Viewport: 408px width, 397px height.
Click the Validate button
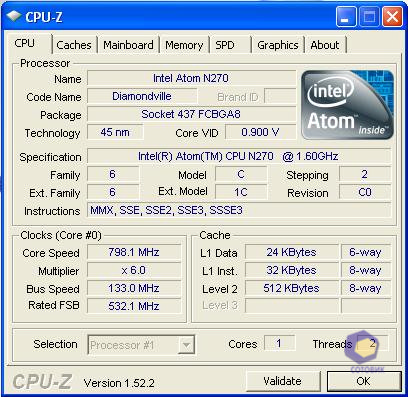[283, 381]
